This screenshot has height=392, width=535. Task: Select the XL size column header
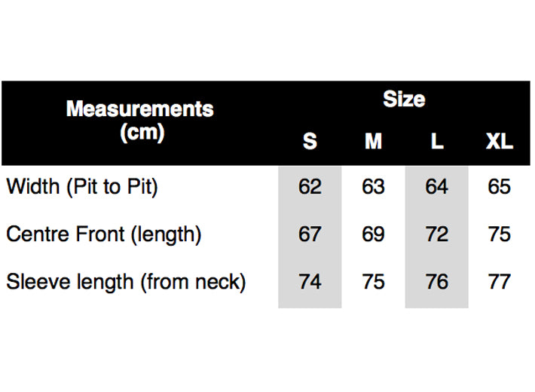point(500,141)
